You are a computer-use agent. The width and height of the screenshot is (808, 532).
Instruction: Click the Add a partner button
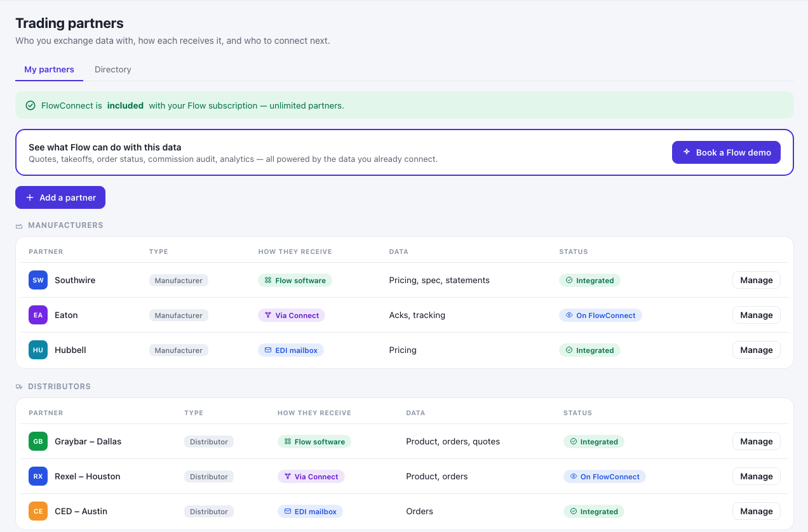60,197
